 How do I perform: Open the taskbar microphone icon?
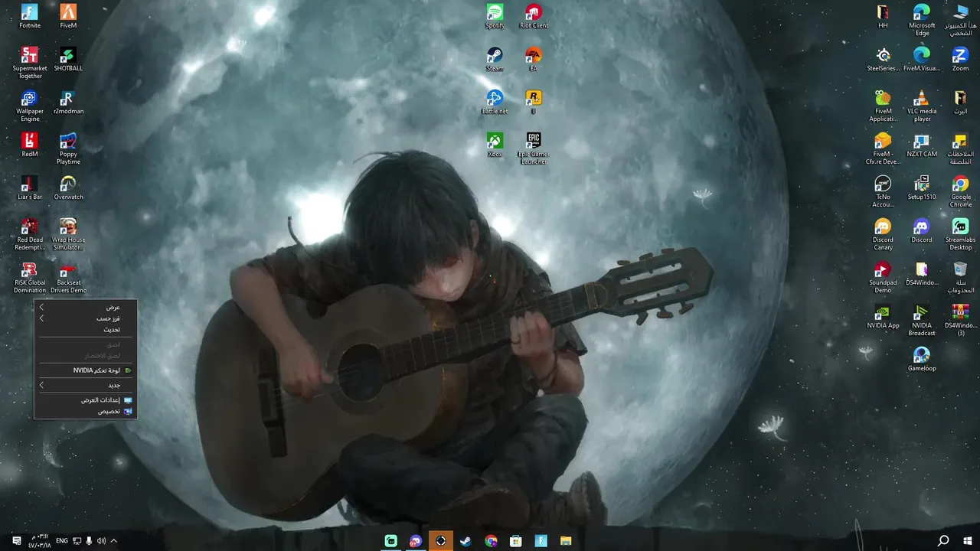[x=89, y=541]
